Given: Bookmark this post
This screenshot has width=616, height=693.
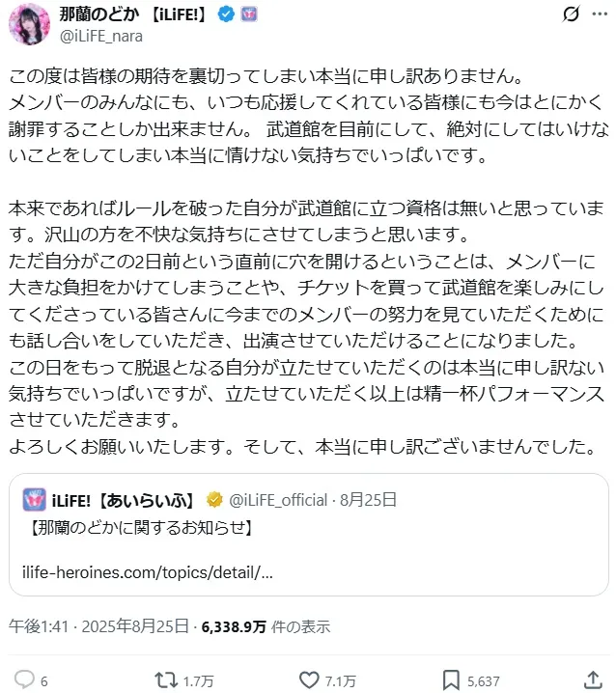Looking at the screenshot, I should pyautogui.click(x=450, y=679).
